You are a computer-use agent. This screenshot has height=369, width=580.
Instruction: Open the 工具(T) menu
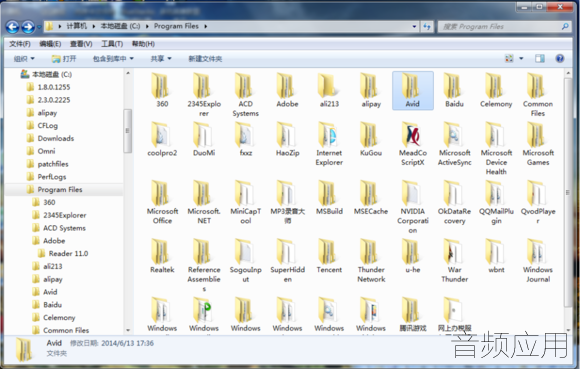[x=112, y=44]
